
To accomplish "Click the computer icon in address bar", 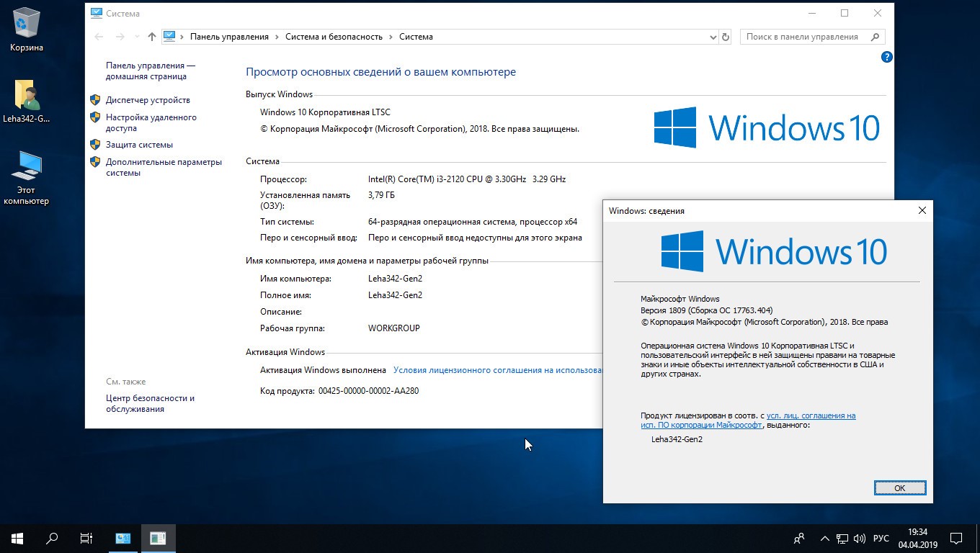I will pos(169,36).
